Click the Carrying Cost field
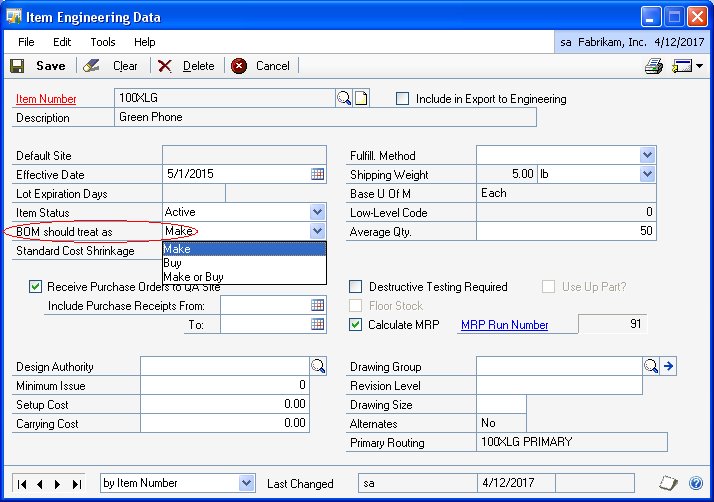This screenshot has height=502, width=714. 225,423
